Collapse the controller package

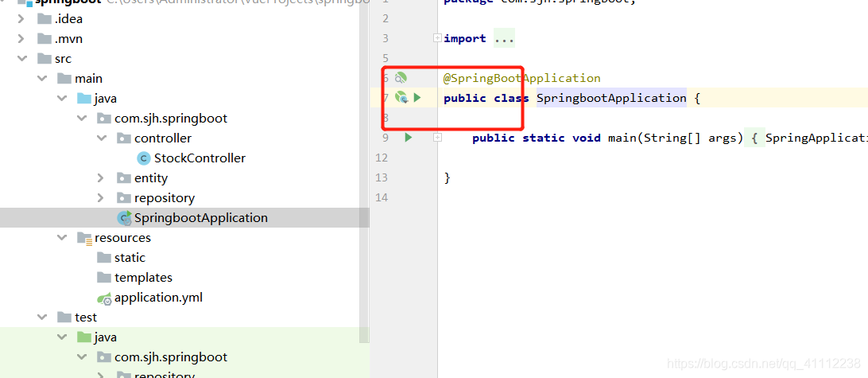coord(101,138)
